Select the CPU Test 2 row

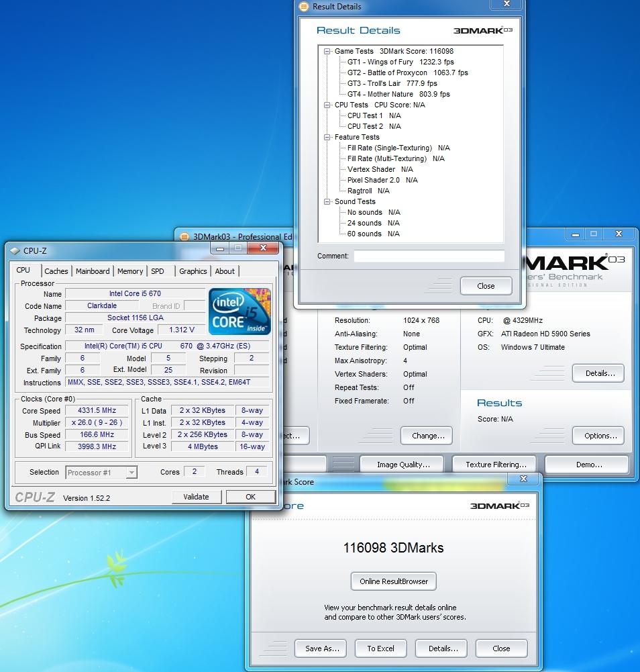(x=374, y=126)
